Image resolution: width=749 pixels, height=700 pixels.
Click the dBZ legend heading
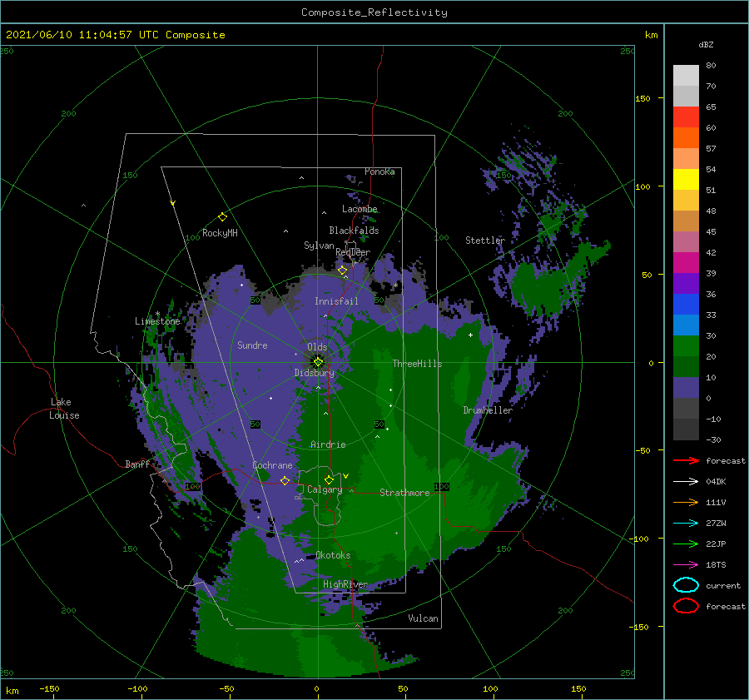706,44
